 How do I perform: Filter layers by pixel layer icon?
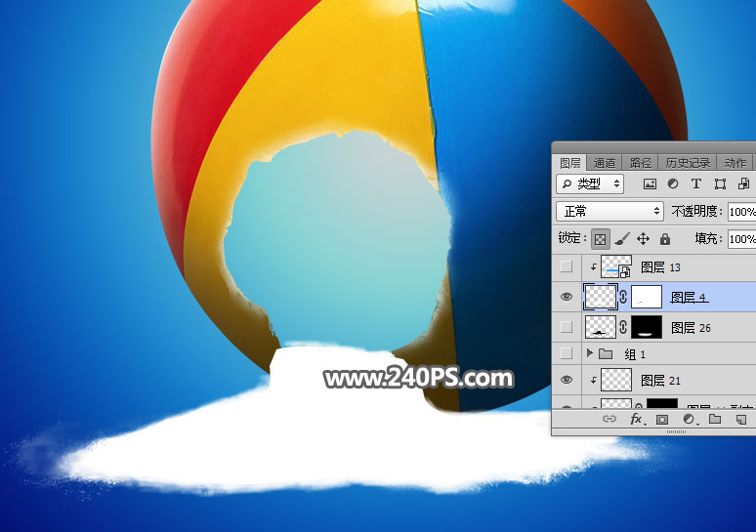(x=650, y=184)
